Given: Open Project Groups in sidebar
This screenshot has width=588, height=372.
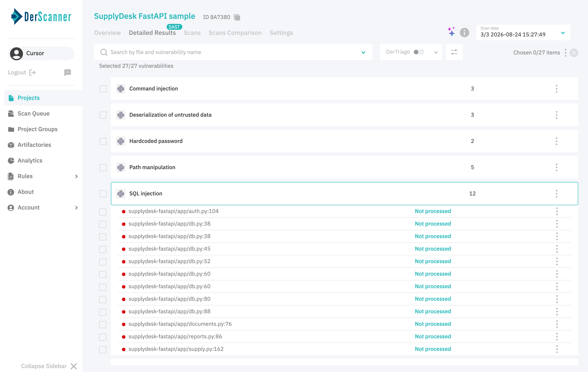Looking at the screenshot, I should [x=37, y=129].
